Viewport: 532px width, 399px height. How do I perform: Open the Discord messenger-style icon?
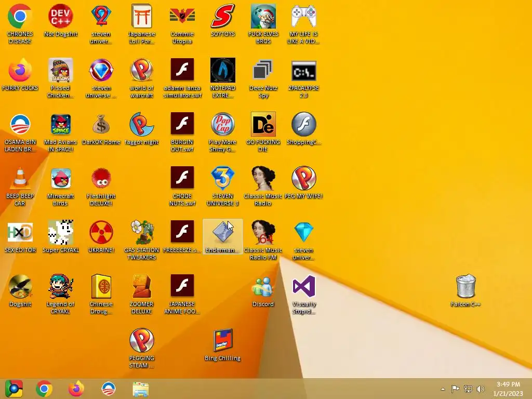263,286
